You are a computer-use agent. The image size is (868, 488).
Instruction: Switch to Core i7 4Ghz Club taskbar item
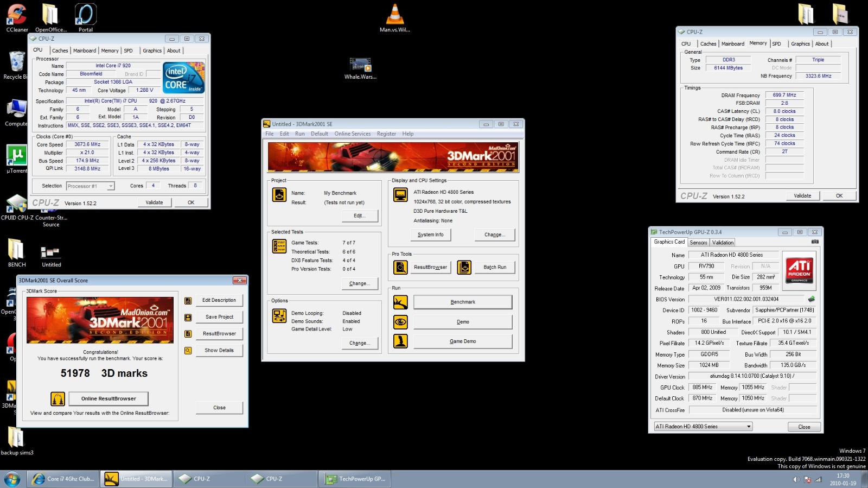(x=63, y=479)
